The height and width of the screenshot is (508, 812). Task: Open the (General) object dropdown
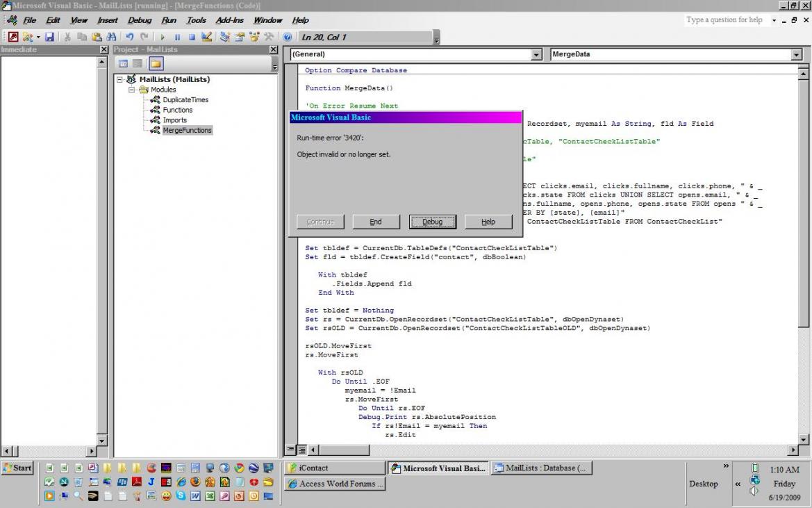click(x=536, y=54)
